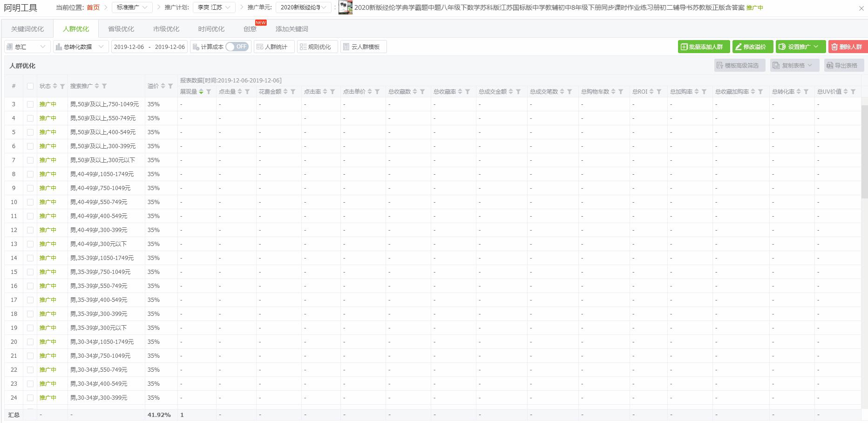Click the filter funnel on 展现量 column
Viewport: 868px width, 423px height.
pyautogui.click(x=209, y=92)
